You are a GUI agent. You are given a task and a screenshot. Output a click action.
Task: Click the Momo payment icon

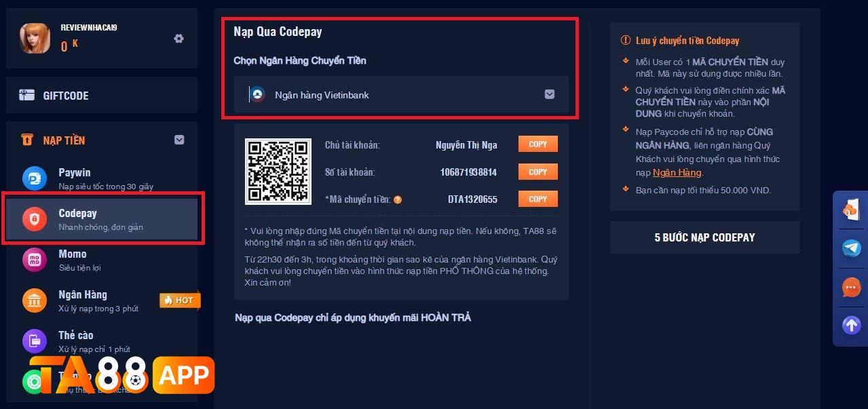pyautogui.click(x=34, y=260)
